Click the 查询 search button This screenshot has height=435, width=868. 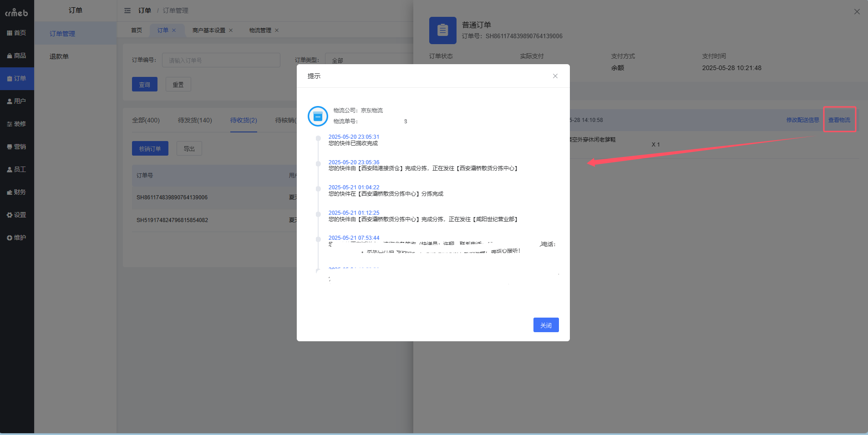coord(144,84)
